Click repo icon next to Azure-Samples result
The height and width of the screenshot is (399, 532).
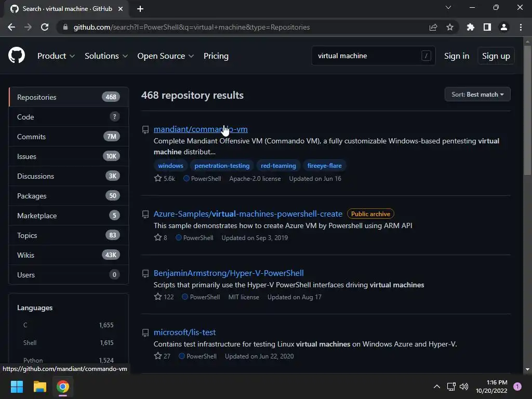click(x=145, y=214)
